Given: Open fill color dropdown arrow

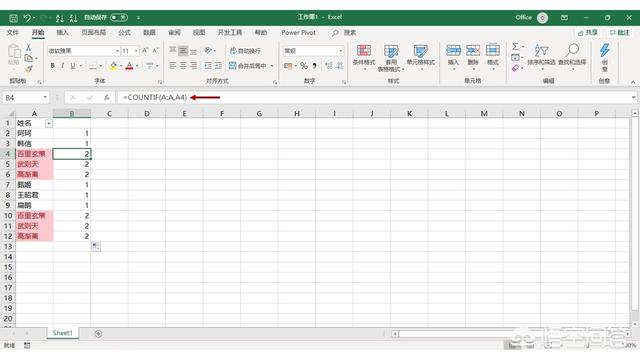Looking at the screenshot, I should [x=121, y=66].
